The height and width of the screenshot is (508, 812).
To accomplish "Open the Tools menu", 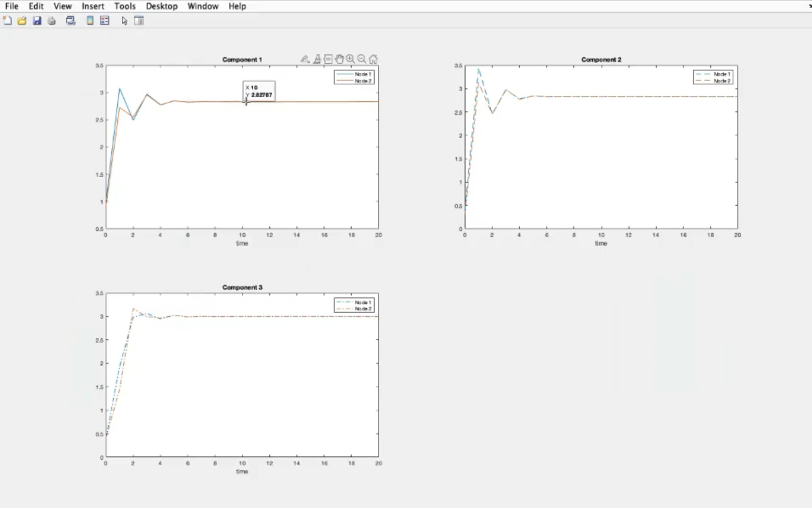I will tap(125, 6).
